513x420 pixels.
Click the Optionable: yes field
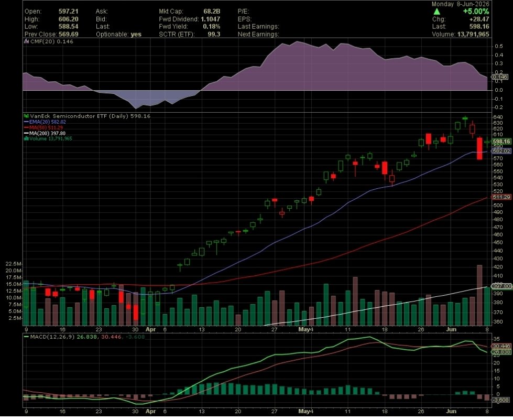[118, 34]
